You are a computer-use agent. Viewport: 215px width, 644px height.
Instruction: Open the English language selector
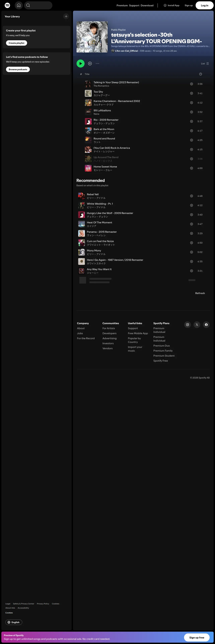tap(14, 622)
